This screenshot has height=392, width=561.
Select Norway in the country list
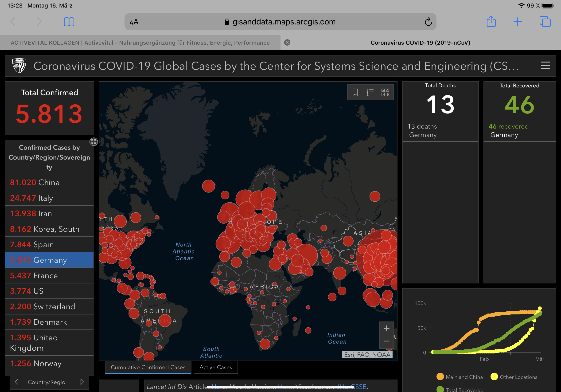[x=49, y=363]
